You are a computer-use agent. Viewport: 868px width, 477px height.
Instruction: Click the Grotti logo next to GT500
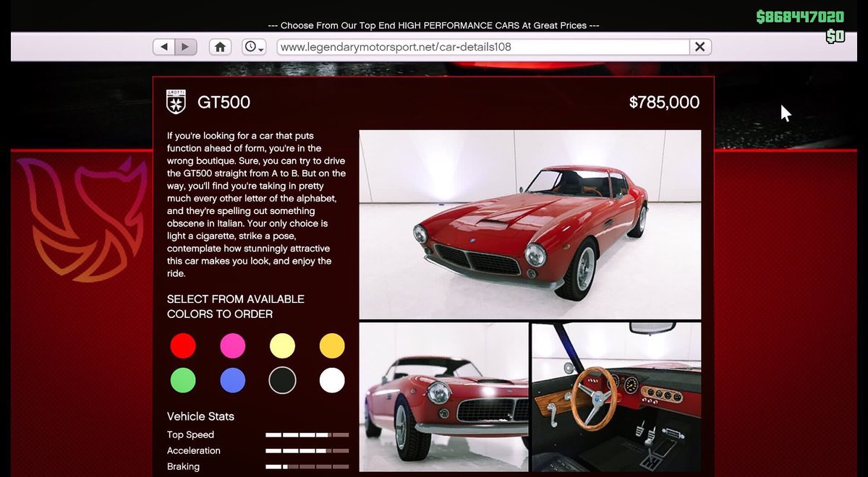pos(176,102)
